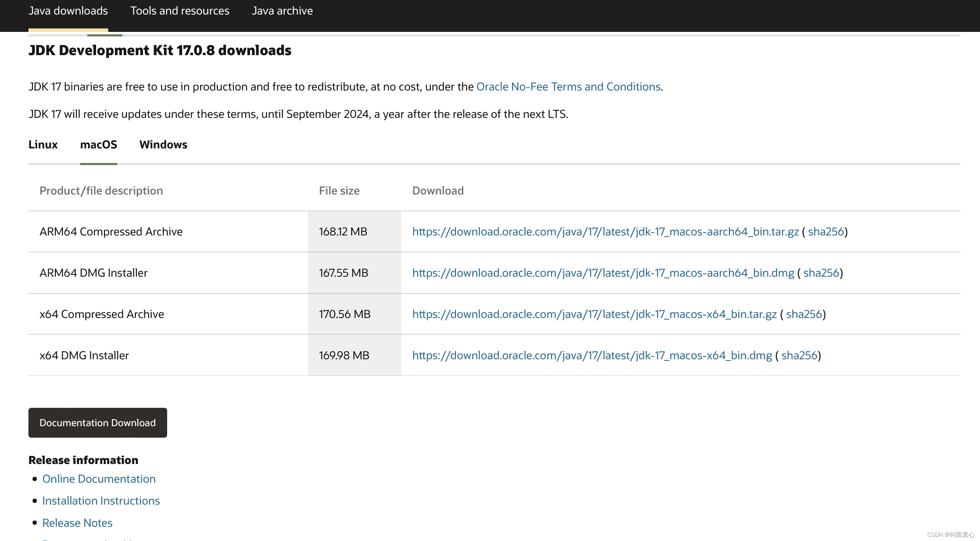The image size is (980, 541).
Task: Download the macOS x64 dmg installer link
Action: point(592,355)
